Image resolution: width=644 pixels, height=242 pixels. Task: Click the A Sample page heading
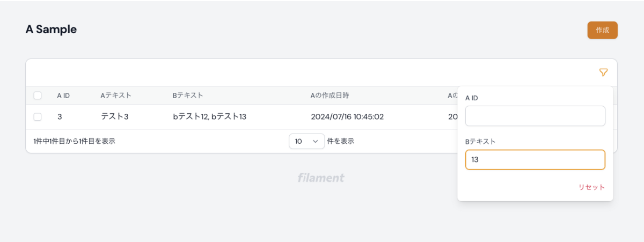coord(51,30)
